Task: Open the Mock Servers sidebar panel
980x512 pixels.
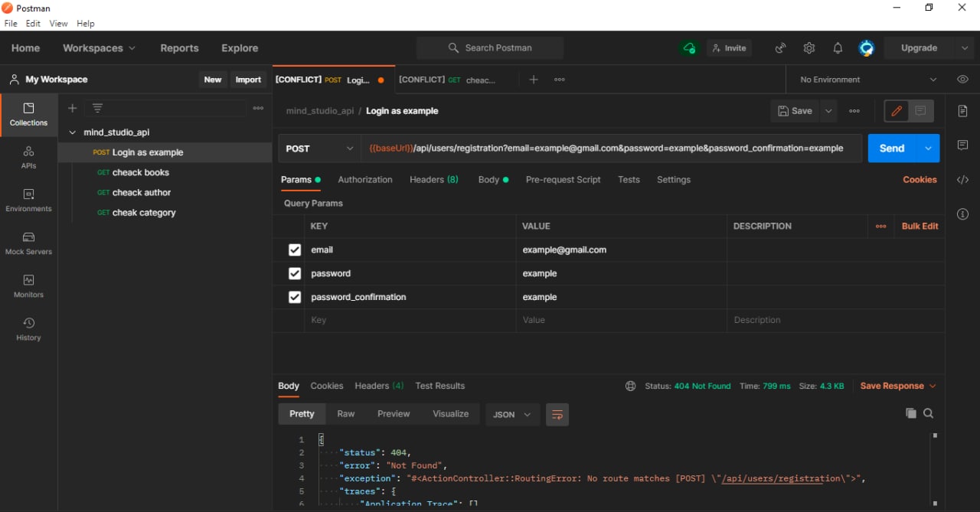Action: coord(28,243)
